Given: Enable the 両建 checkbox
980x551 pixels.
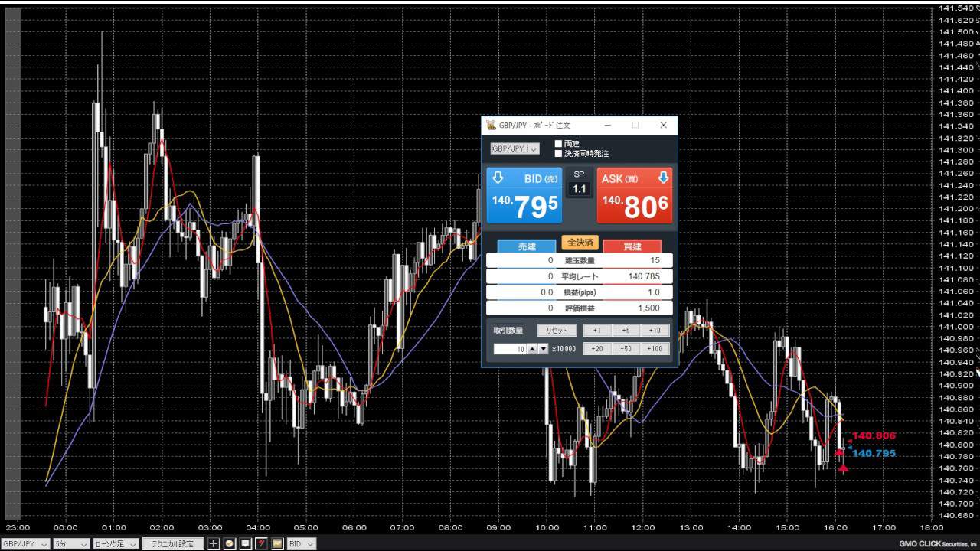Looking at the screenshot, I should 558,143.
